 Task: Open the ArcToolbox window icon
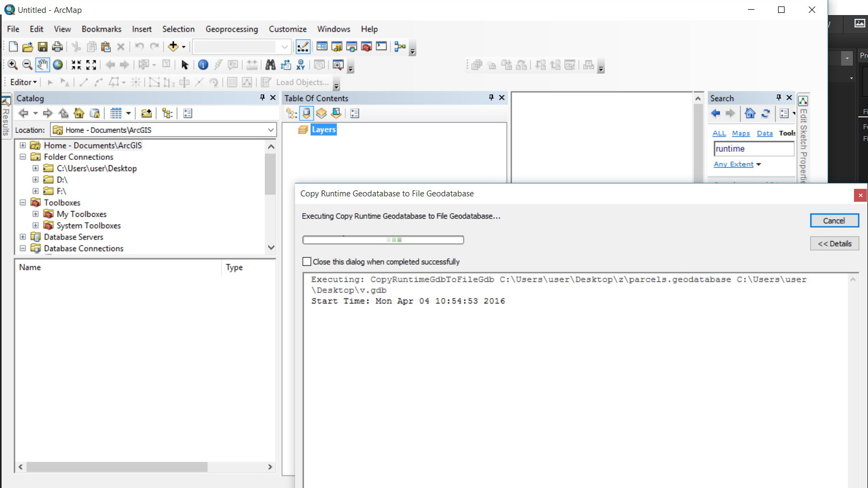point(367,47)
